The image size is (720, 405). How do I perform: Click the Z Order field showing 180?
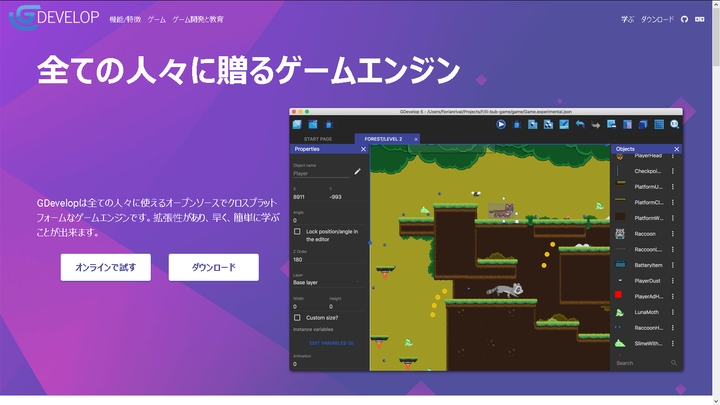[329, 259]
